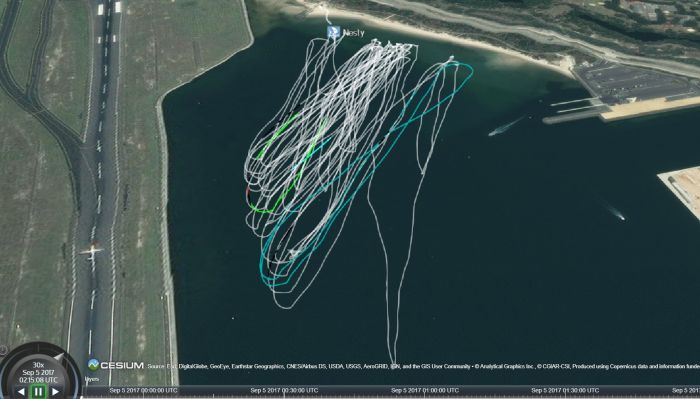
Task: Click the shuttle ring speed pointer
Action: point(58,357)
